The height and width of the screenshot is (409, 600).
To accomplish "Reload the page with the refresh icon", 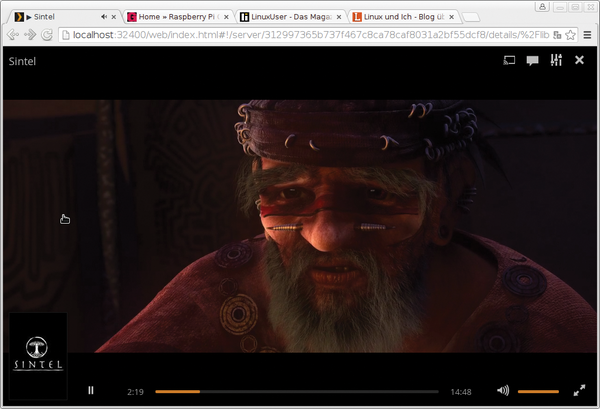I will [x=47, y=35].
